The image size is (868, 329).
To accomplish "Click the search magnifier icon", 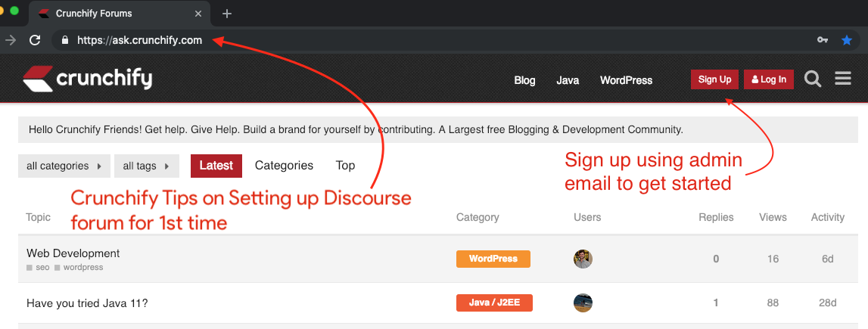I will [x=813, y=79].
